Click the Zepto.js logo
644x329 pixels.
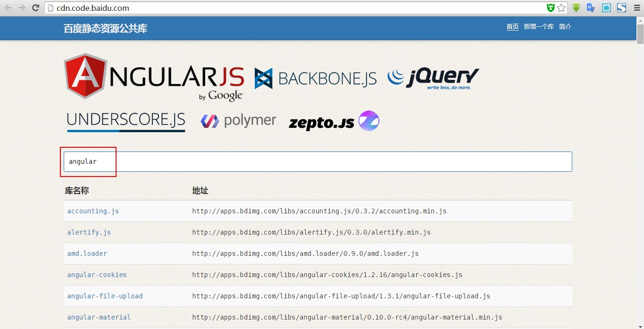334,121
